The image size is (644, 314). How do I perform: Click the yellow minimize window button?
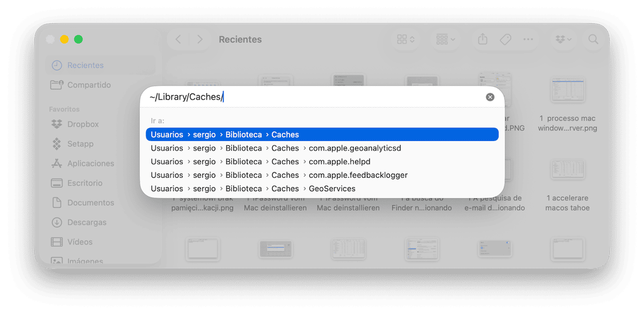65,39
